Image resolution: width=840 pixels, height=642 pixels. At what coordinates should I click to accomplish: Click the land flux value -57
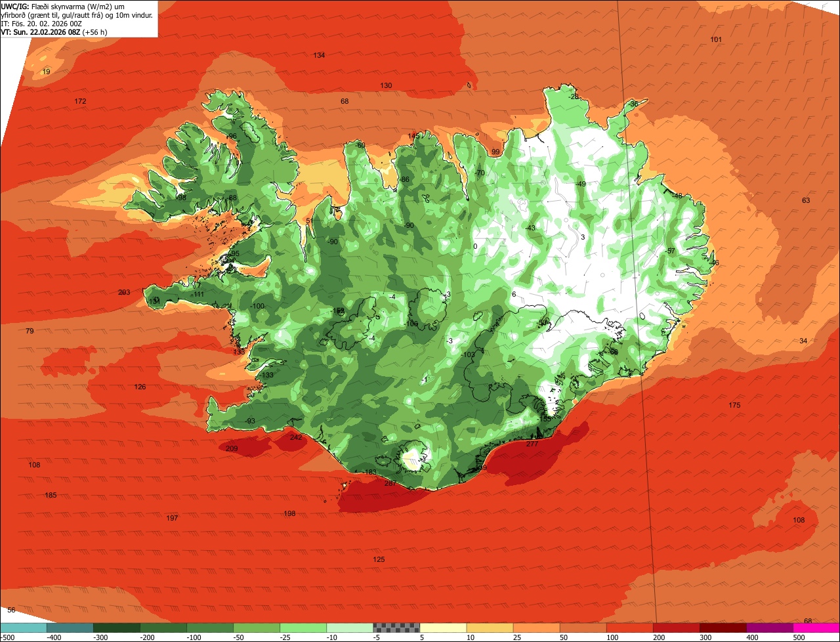(x=670, y=251)
